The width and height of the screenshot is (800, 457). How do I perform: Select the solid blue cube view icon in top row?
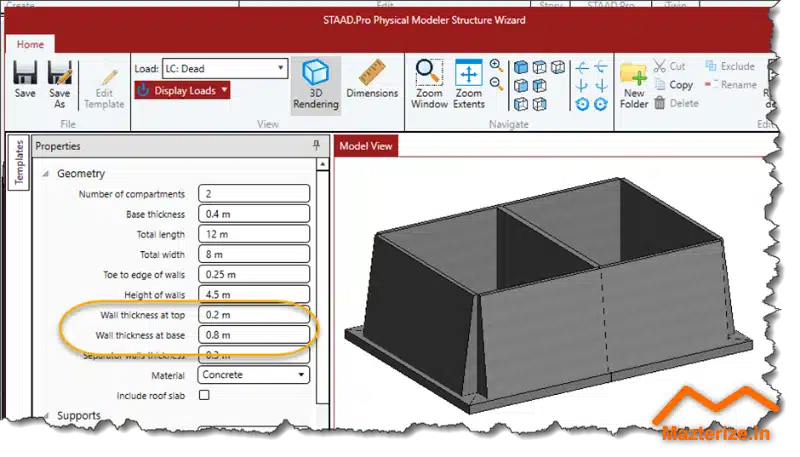[x=520, y=67]
